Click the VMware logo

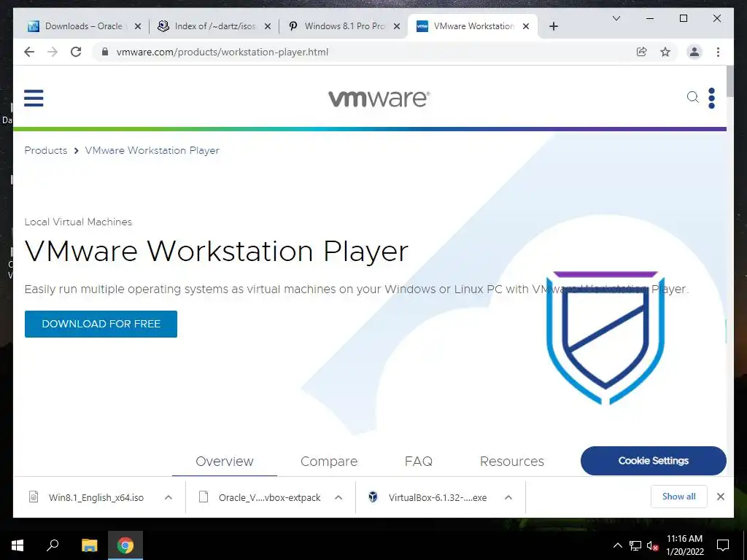point(379,98)
